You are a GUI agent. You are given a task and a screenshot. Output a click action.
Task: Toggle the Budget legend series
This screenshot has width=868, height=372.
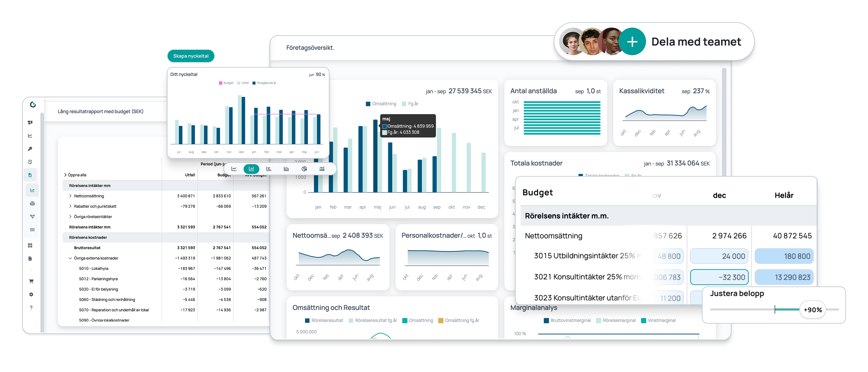point(226,83)
